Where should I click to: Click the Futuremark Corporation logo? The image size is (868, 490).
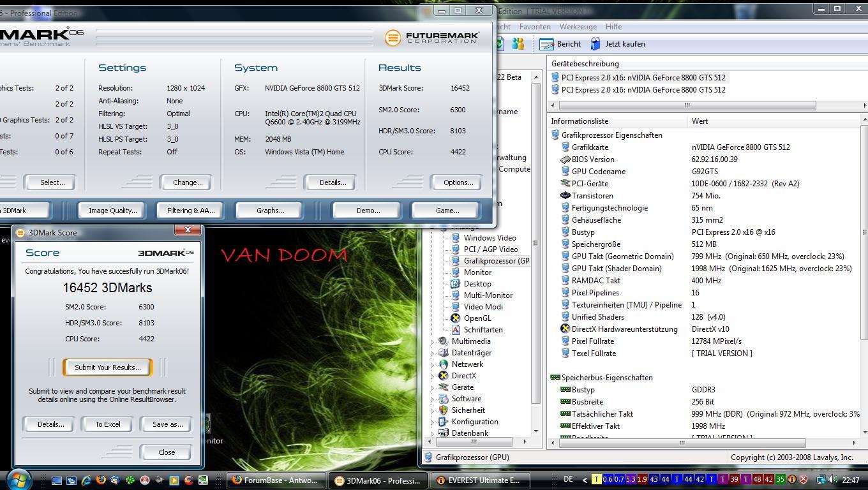(x=432, y=38)
